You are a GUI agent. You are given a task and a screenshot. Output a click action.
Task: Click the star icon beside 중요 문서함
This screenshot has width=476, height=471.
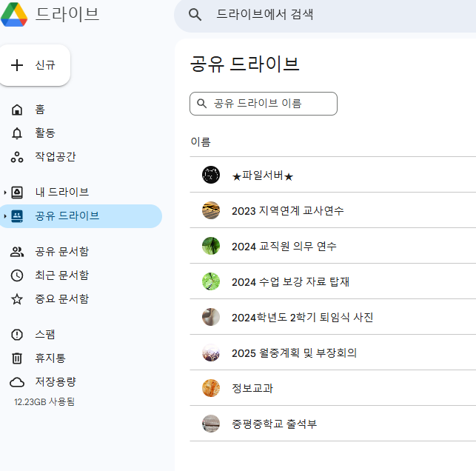tap(17, 299)
